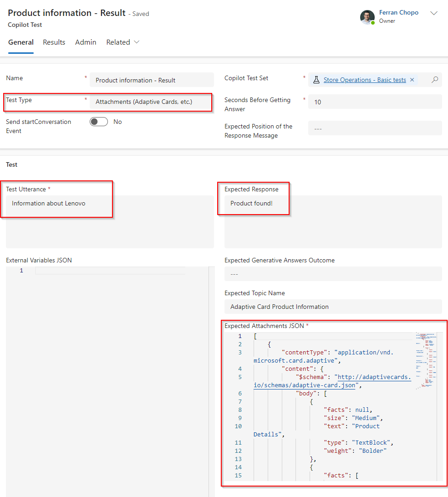Viewport: 448px width, 497px height.
Task: Click "Medium" value on line 9
Action: [366, 418]
